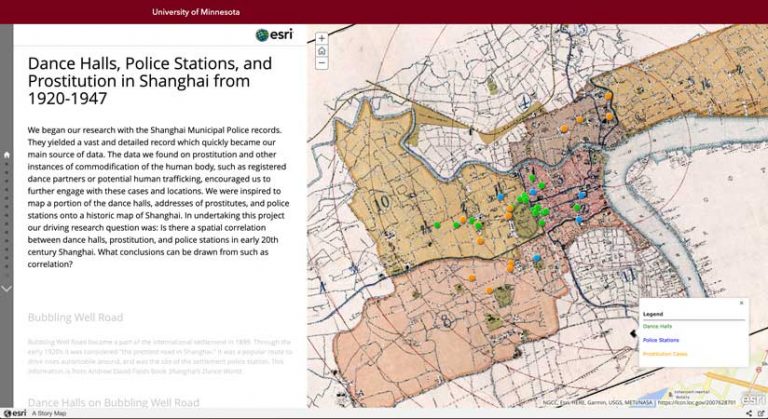Select "Prostitution Cases" in the legend
This screenshot has width=768, height=419.
(665, 353)
